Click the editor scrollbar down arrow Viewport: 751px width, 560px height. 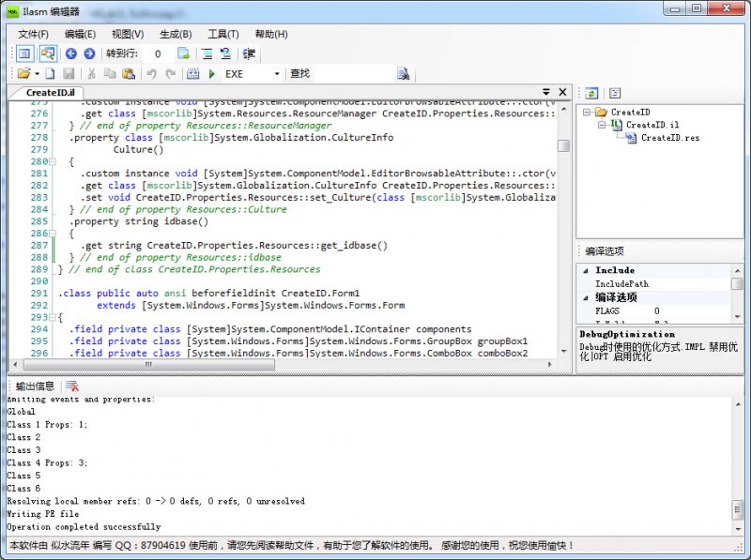coord(564,351)
